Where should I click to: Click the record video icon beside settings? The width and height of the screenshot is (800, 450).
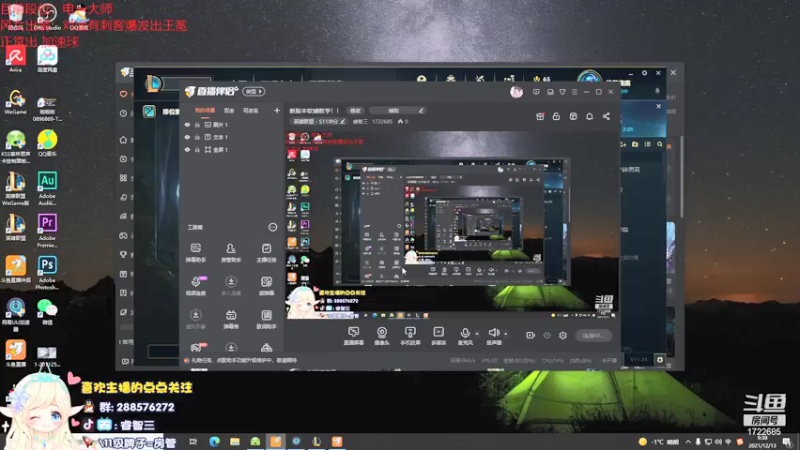531,335
